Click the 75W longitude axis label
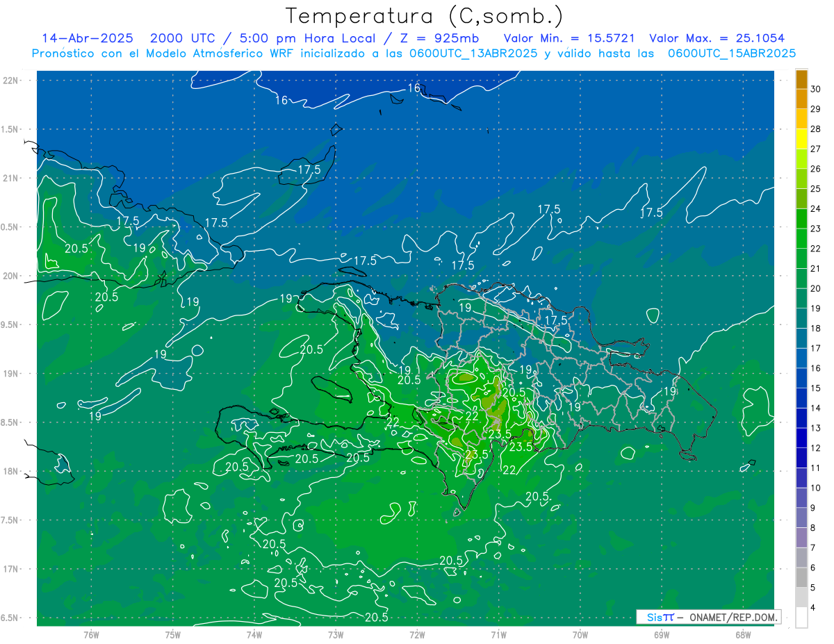Screen dimensions: 834x644 [172, 635]
